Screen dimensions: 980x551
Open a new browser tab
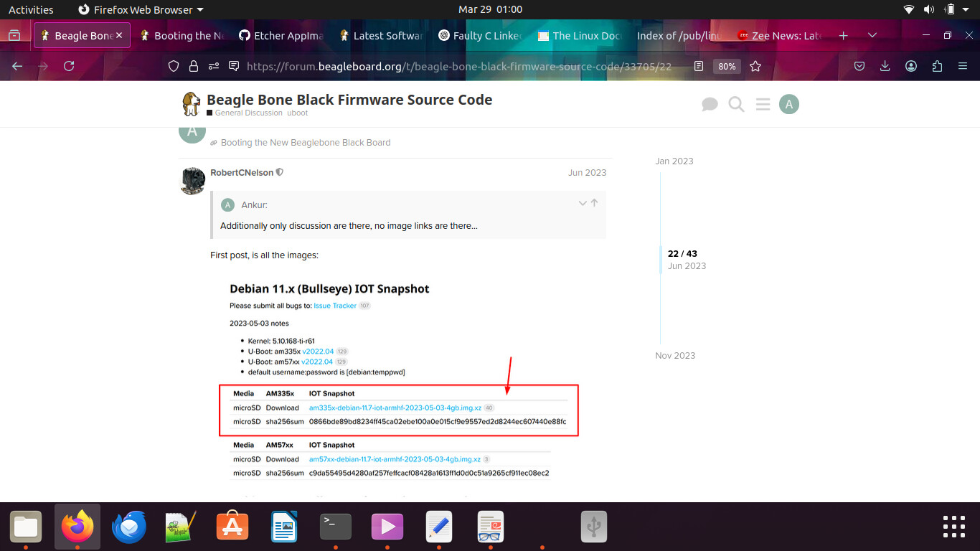844,35
